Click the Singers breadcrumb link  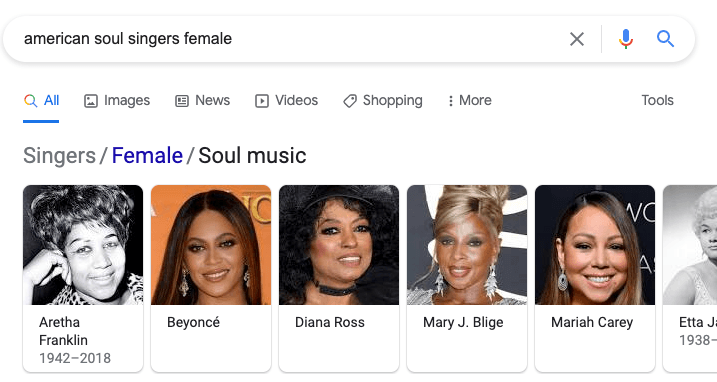(x=59, y=156)
